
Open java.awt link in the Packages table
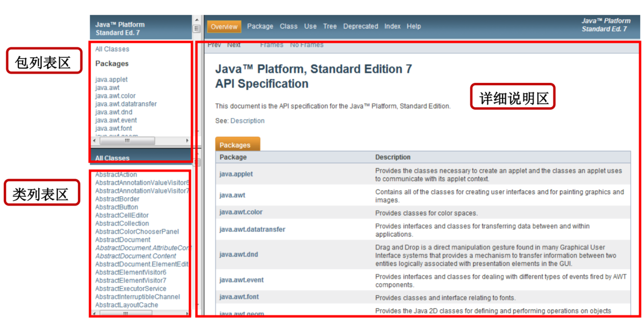tap(232, 195)
